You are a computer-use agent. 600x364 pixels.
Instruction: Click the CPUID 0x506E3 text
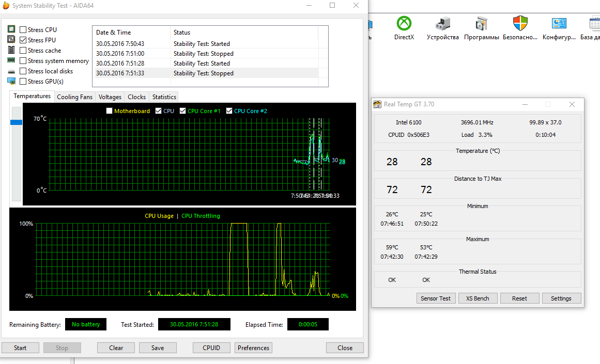point(409,135)
